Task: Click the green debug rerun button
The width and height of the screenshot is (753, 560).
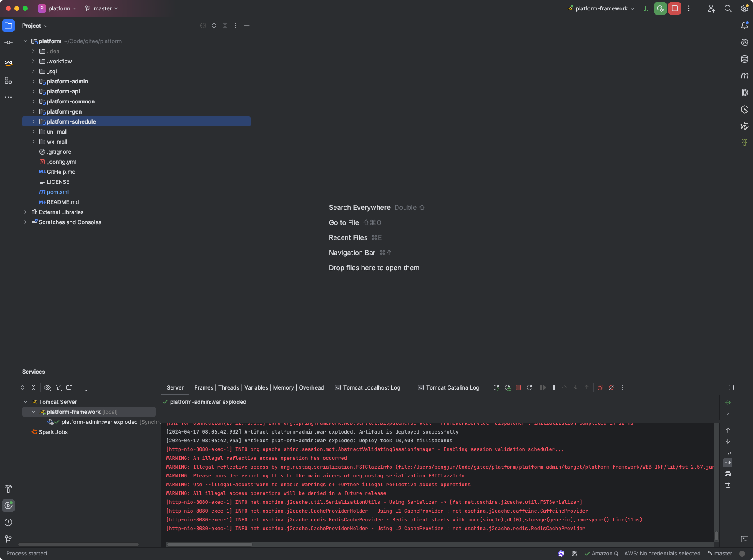Action: tap(660, 8)
